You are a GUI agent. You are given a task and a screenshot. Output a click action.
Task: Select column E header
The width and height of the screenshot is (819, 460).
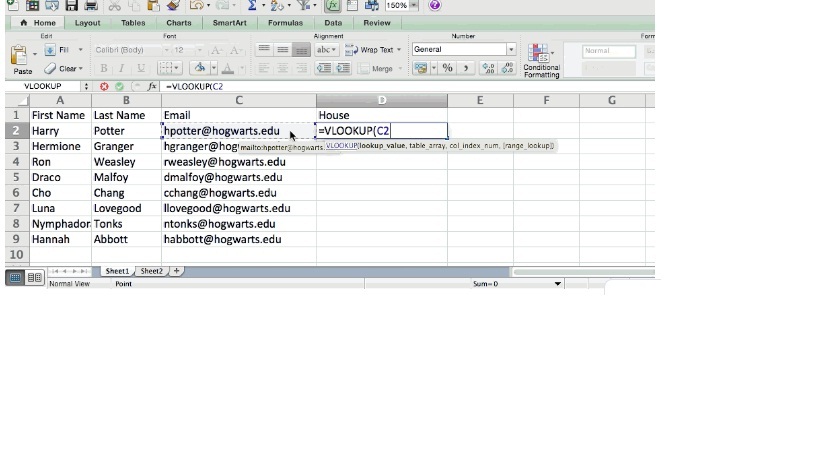point(479,100)
